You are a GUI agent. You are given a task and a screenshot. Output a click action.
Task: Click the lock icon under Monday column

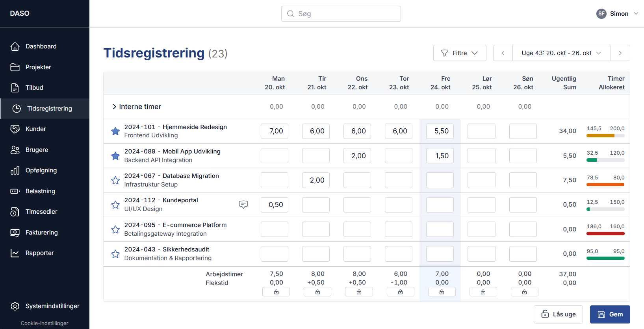coord(276,292)
